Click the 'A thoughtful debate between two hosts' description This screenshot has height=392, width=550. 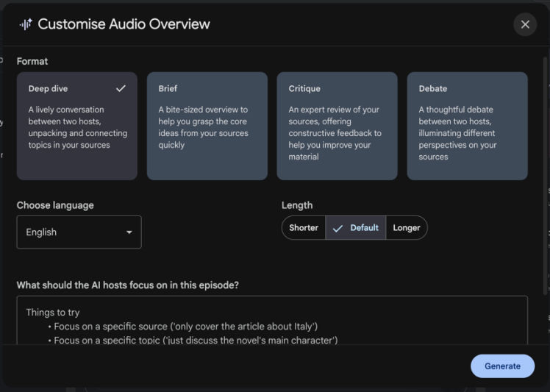pyautogui.click(x=457, y=133)
